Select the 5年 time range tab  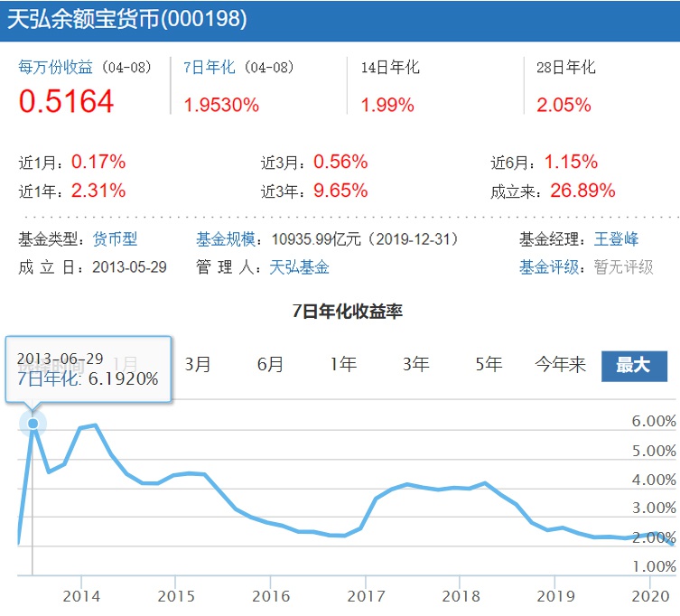(489, 364)
